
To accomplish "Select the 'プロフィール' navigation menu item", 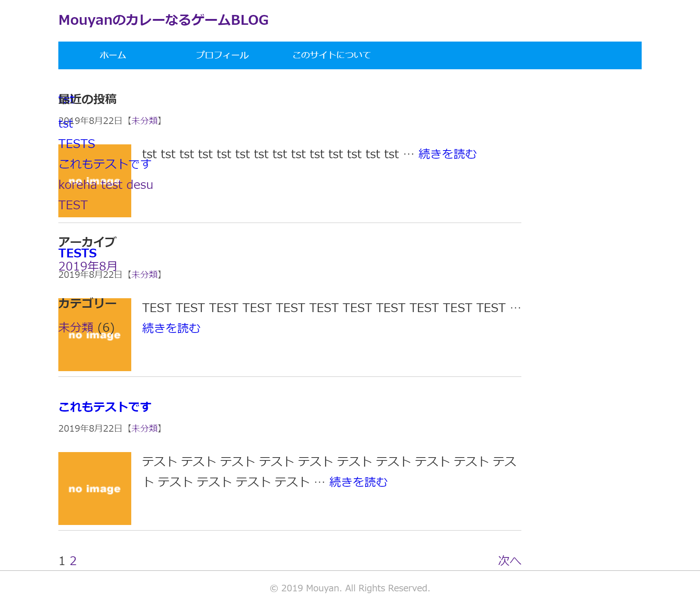I will pyautogui.click(x=223, y=55).
